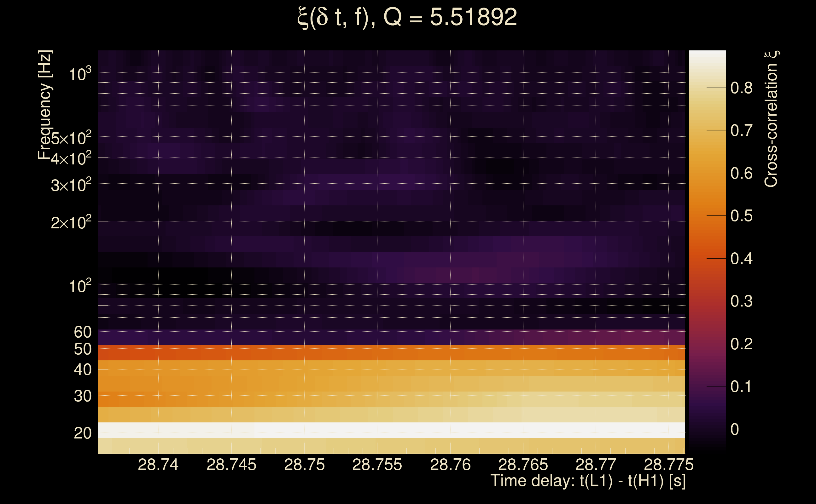
Task: Click the dark orange band near 50 Hz
Action: pos(391,353)
